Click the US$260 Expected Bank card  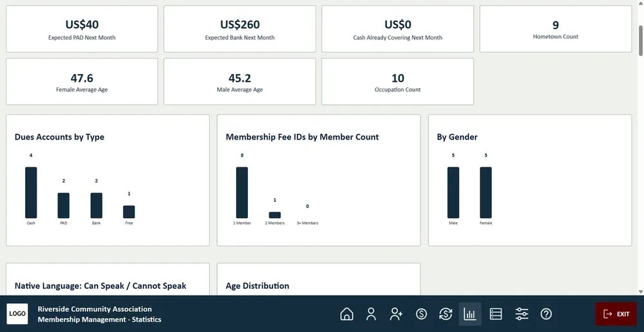point(240,29)
